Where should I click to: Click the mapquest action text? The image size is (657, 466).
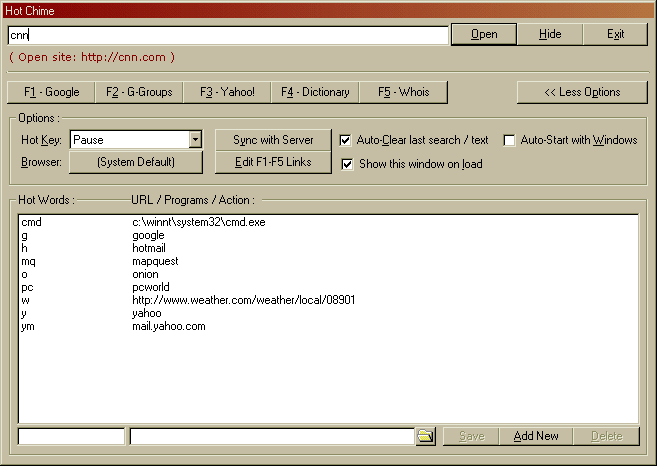coord(155,261)
